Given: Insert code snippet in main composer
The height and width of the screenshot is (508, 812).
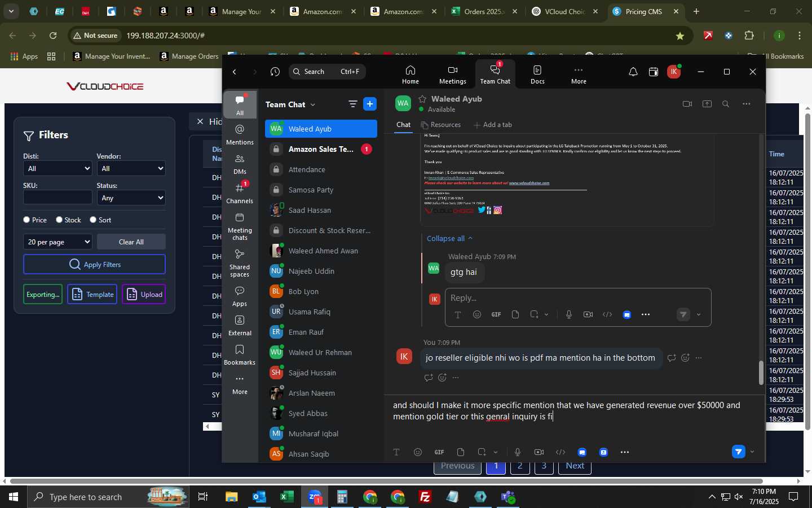Looking at the screenshot, I should tap(561, 452).
